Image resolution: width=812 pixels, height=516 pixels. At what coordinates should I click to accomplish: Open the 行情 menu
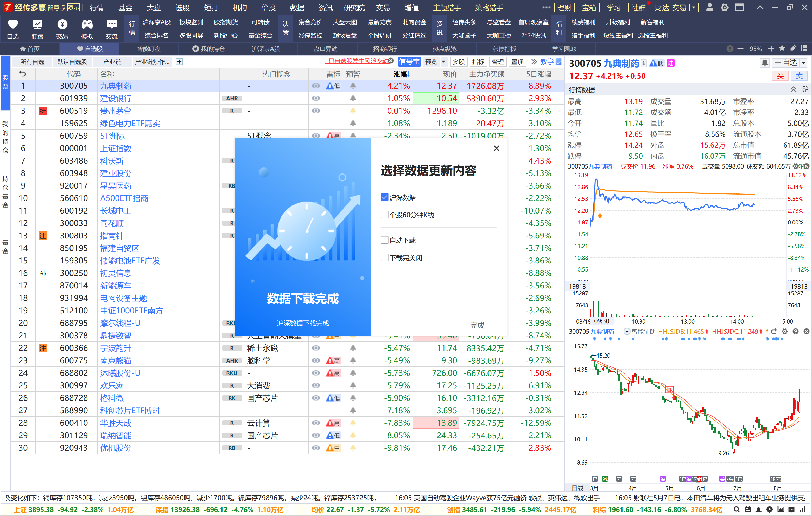[97, 8]
